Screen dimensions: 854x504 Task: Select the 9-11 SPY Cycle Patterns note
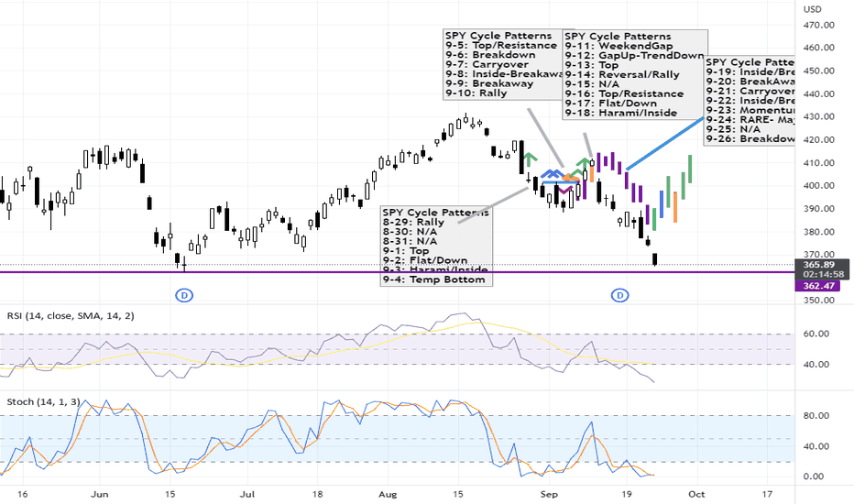635,74
